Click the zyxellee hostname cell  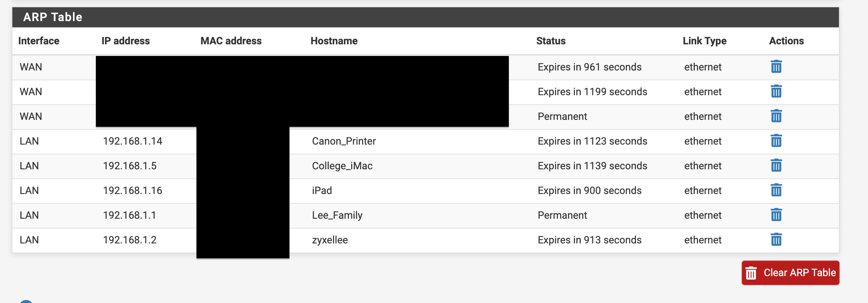tap(330, 240)
